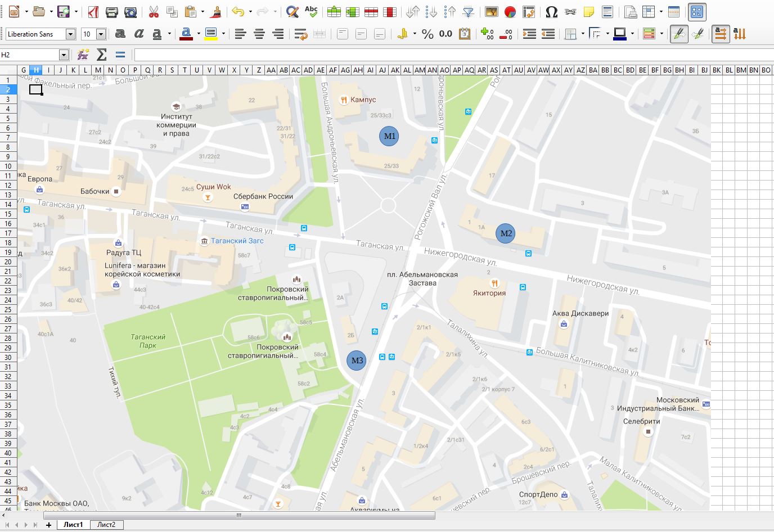Format cell as percent
The height and width of the screenshot is (532, 774).
coord(427,34)
